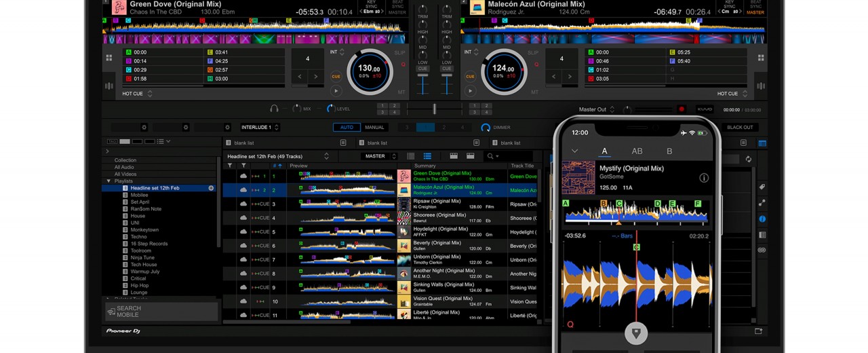The height and width of the screenshot is (353, 868).
Task: Toggle left channel CUE under LOW knob
Action: tap(422, 69)
